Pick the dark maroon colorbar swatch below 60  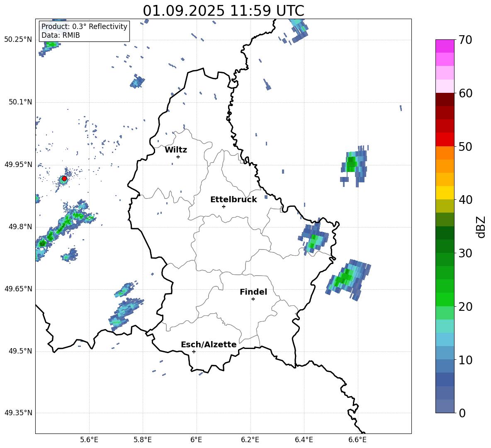pos(445,99)
